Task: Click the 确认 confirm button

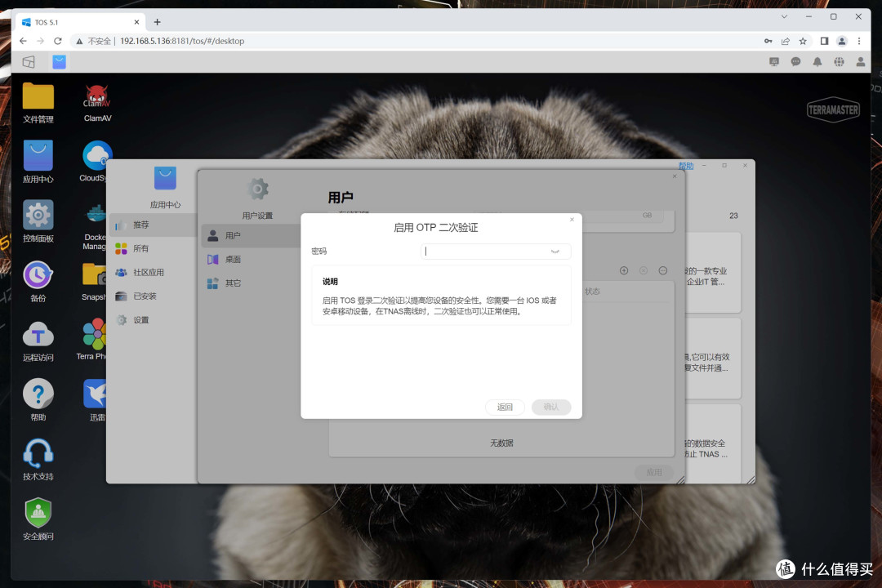Action: point(551,407)
